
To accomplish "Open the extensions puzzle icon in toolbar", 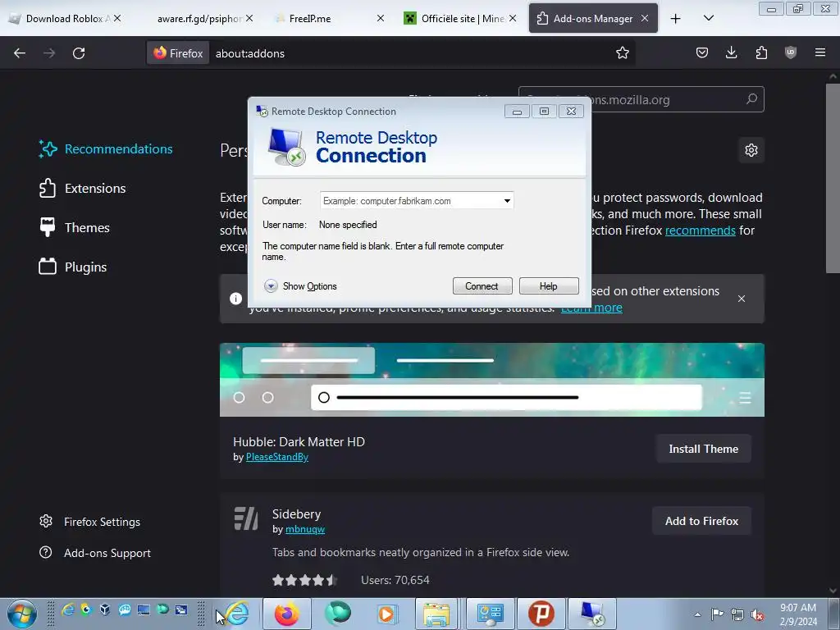I will tap(761, 52).
